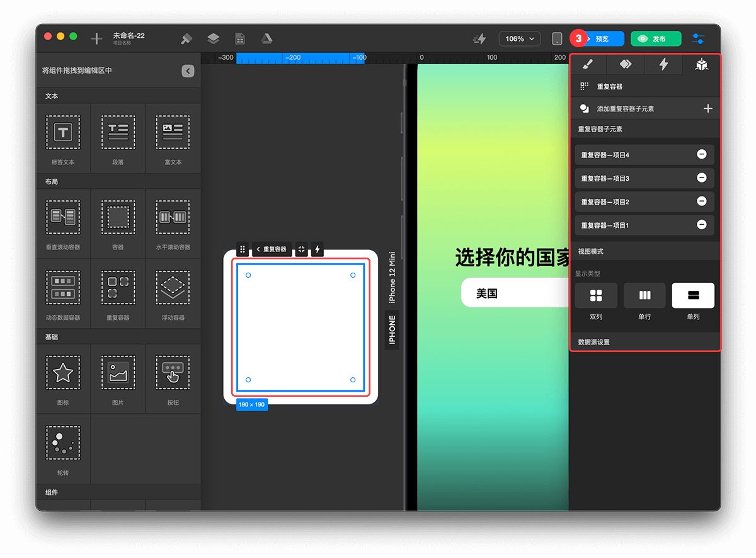This screenshot has height=558, width=756.
Task: Select the 富文本 rich text component
Action: (x=173, y=139)
